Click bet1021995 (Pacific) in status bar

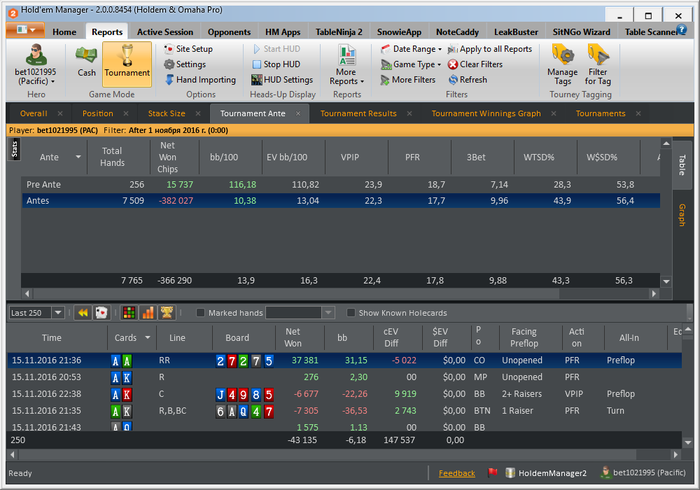[643, 473]
